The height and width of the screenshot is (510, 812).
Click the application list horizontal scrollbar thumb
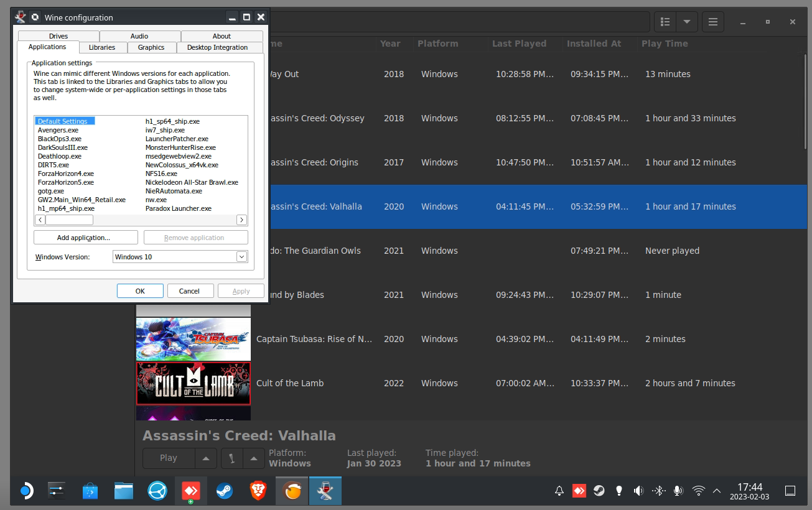(69, 220)
